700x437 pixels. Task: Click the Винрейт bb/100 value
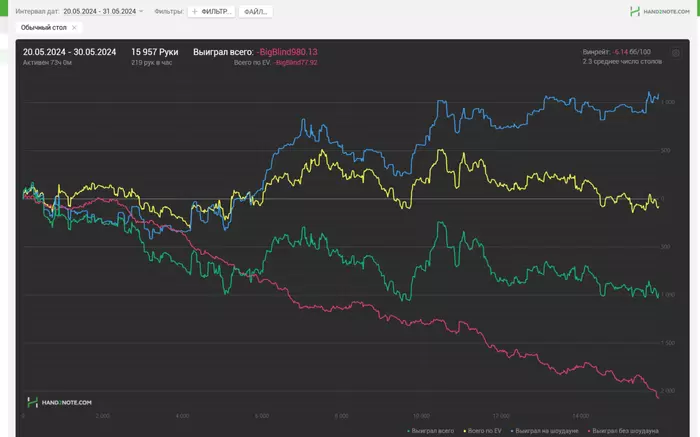(632, 51)
